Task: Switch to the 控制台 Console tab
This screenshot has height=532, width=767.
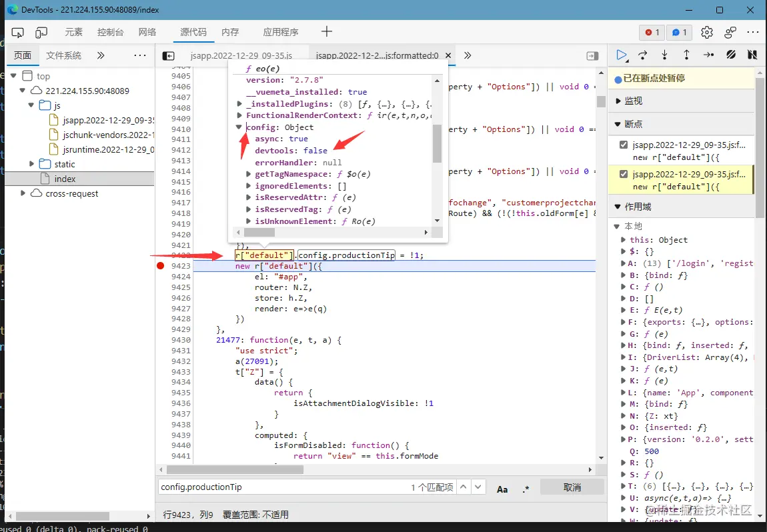Action: tap(110, 32)
